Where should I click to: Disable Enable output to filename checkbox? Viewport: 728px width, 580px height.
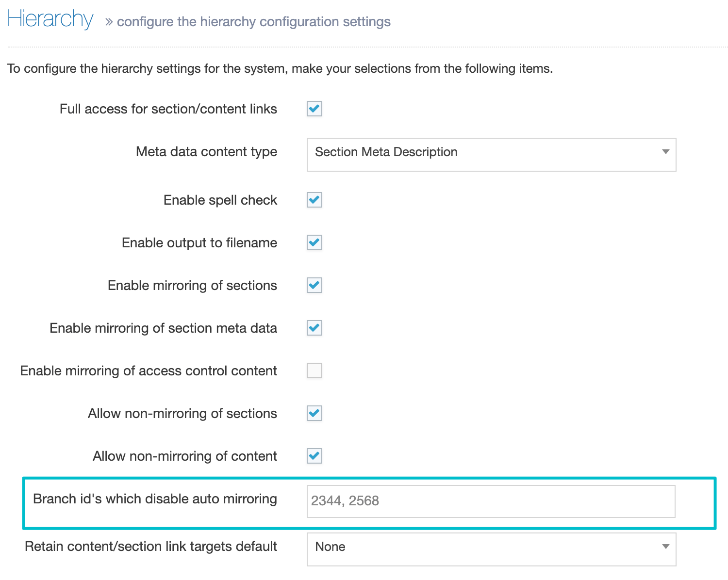pos(314,242)
